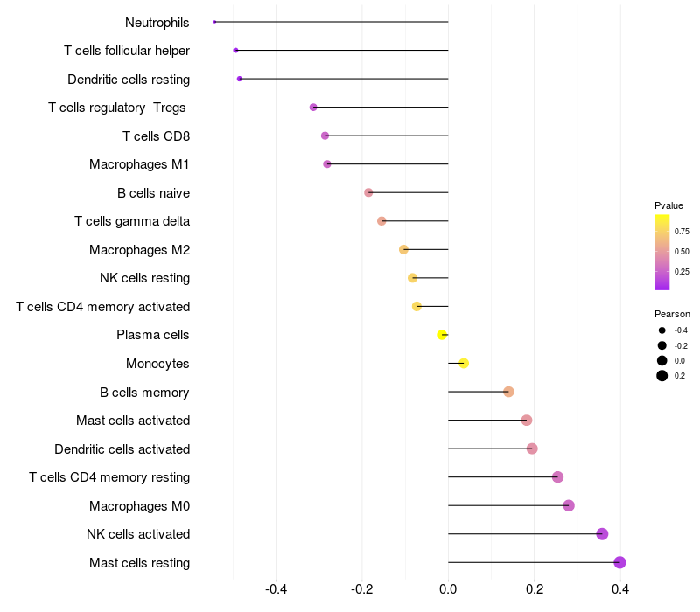
Task: Select the Macrophages M0 purple dot
Action: (x=569, y=505)
